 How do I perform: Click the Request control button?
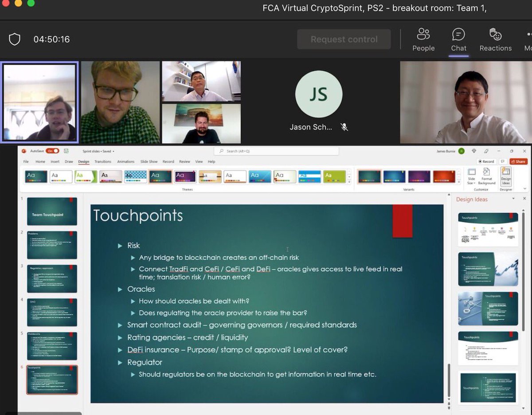[344, 39]
